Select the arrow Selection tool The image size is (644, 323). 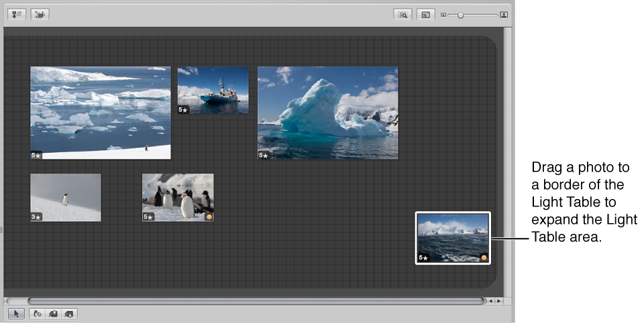[17, 313]
